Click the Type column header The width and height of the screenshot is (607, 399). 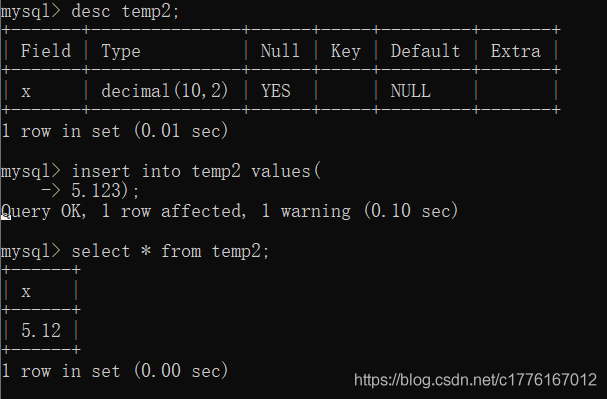[121, 51]
